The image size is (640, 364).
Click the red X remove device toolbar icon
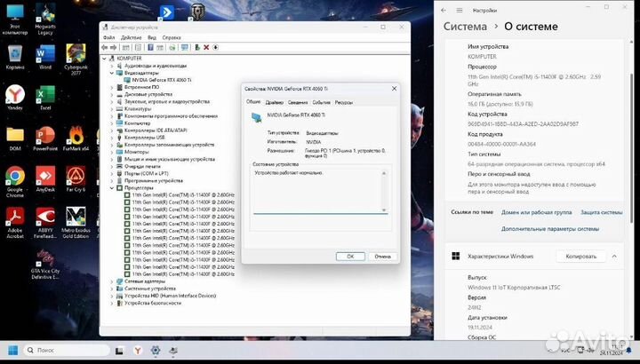click(x=206, y=47)
